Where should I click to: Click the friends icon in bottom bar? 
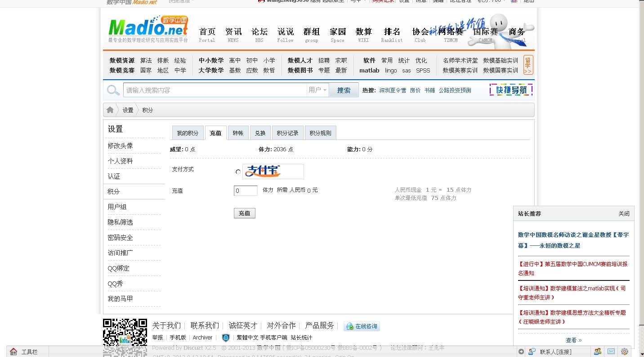(x=598, y=352)
